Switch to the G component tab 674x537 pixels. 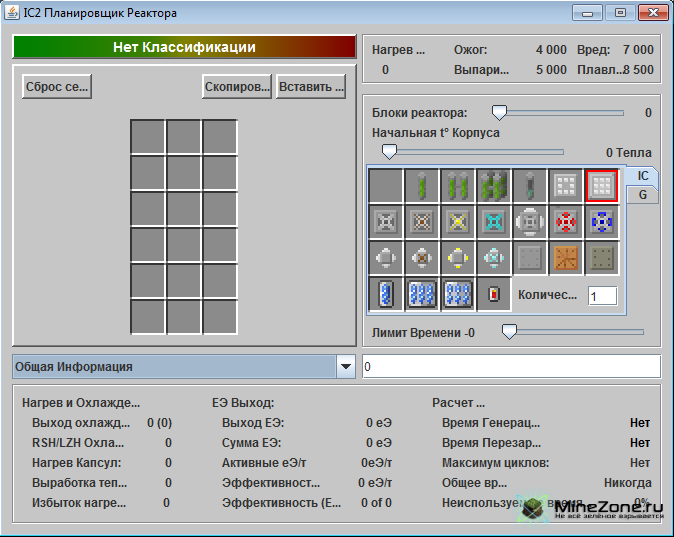tap(642, 195)
